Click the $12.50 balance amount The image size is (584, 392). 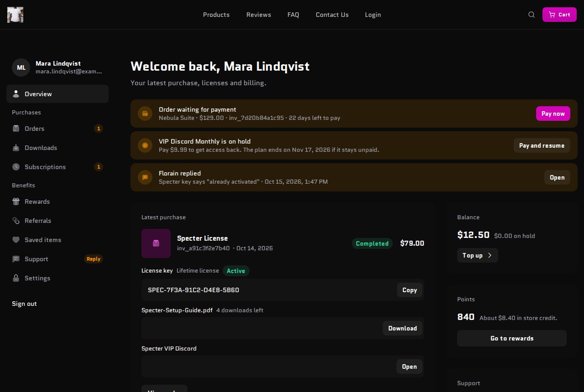(473, 235)
